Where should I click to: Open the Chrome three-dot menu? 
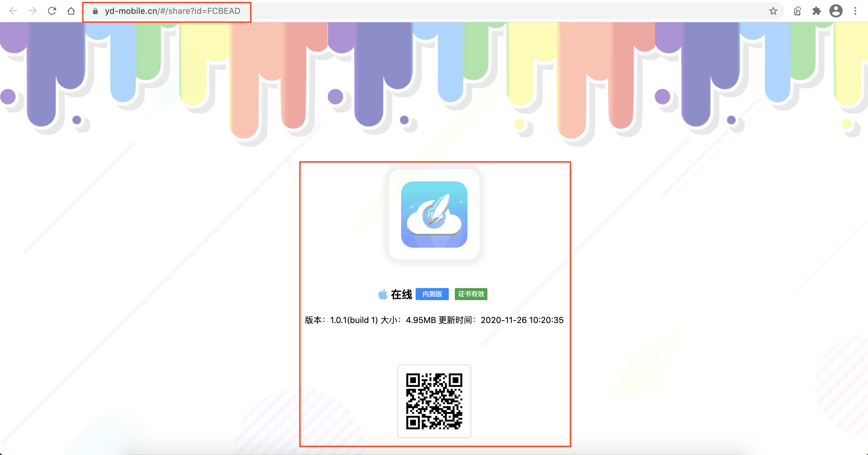click(x=855, y=11)
